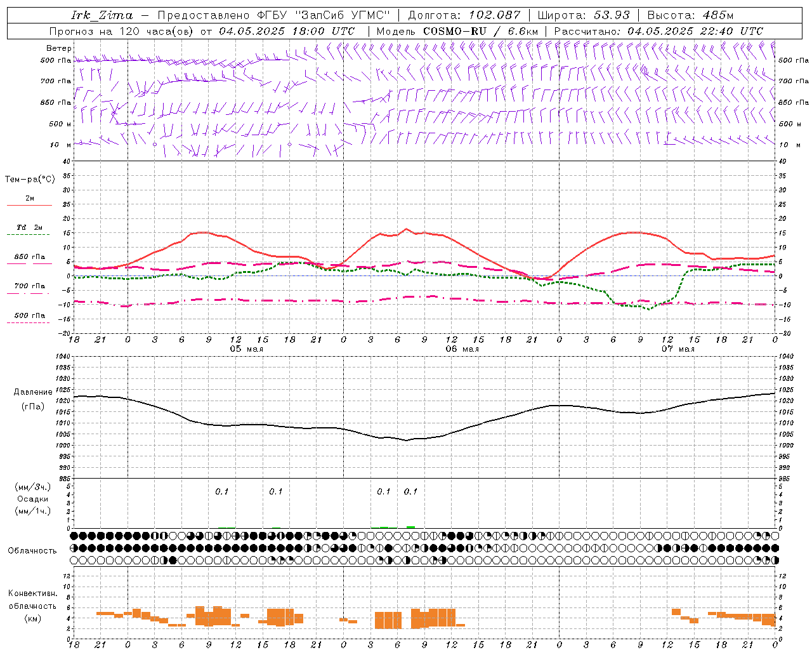Click the '05 мая' date label
Viewport: 812px width, 650px height.
click(246, 349)
